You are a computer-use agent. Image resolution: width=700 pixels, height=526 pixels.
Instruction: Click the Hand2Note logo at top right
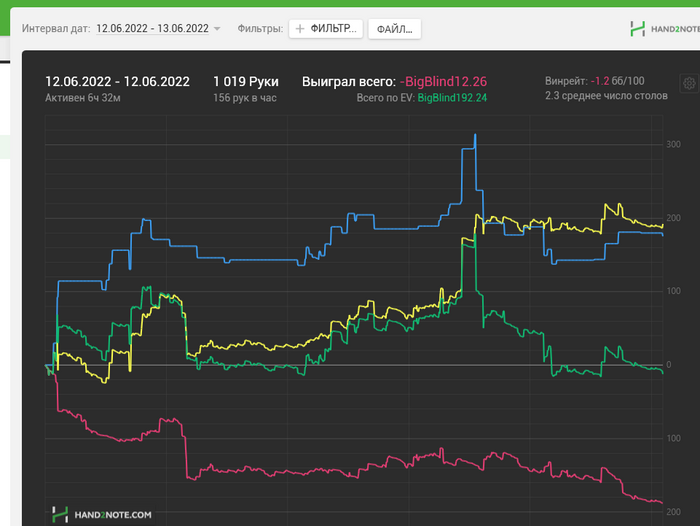click(664, 29)
